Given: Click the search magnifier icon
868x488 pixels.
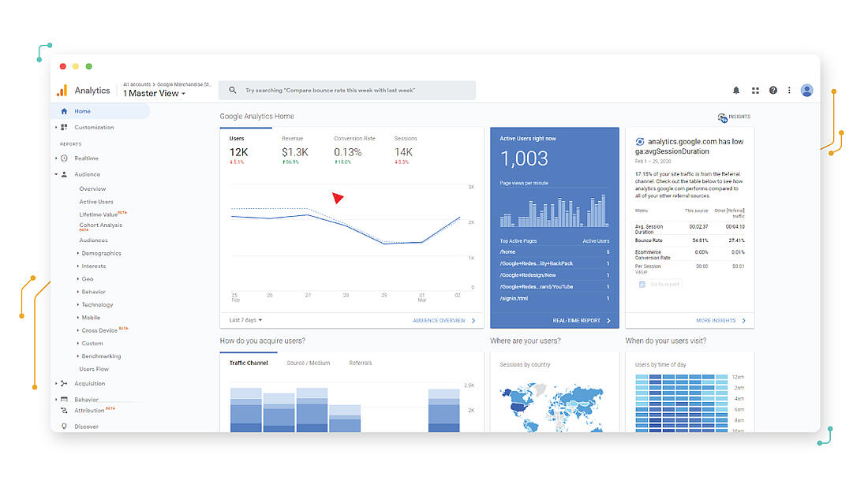Looking at the screenshot, I should tap(233, 90).
